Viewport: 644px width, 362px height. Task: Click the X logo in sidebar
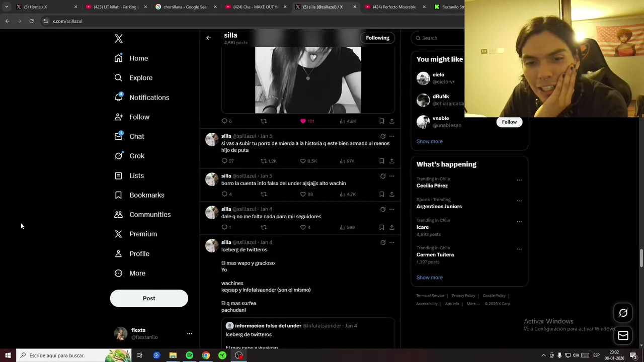tap(119, 39)
